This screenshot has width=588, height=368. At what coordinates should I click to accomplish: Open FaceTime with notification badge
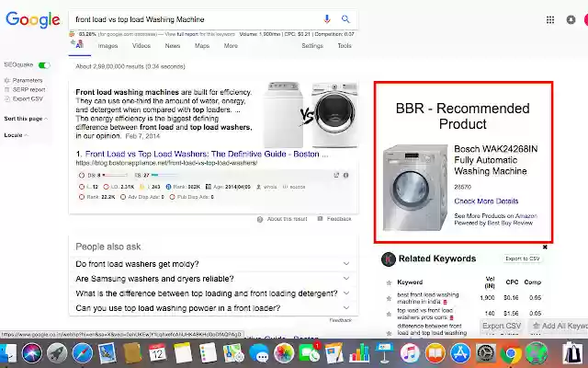tap(309, 352)
